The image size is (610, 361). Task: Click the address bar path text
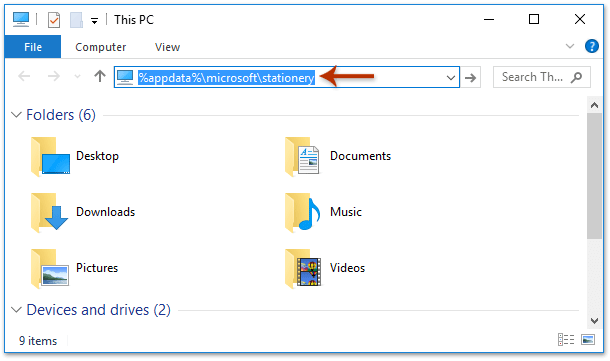point(226,78)
